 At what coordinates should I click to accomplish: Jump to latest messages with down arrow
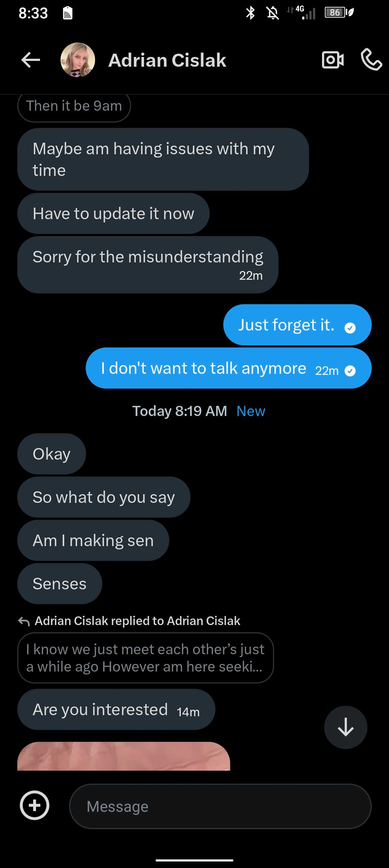pos(345,727)
